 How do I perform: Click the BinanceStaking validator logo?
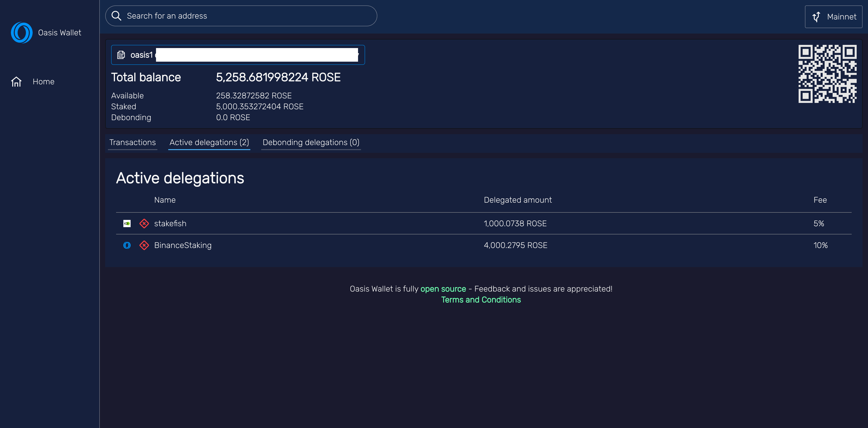(127, 245)
